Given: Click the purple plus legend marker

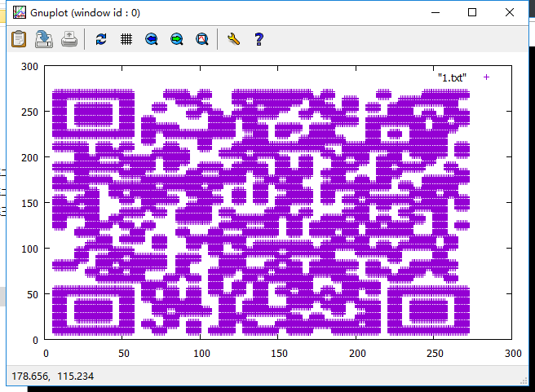Looking at the screenshot, I should pyautogui.click(x=487, y=77).
